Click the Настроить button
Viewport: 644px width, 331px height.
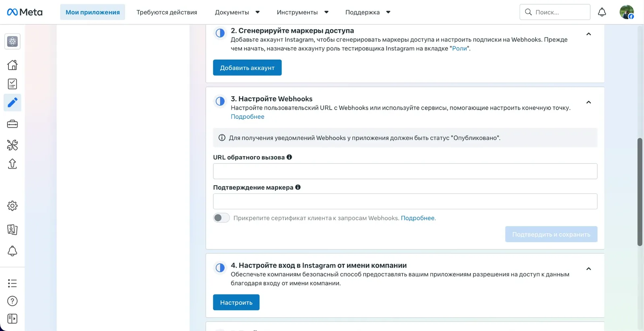pyautogui.click(x=236, y=302)
